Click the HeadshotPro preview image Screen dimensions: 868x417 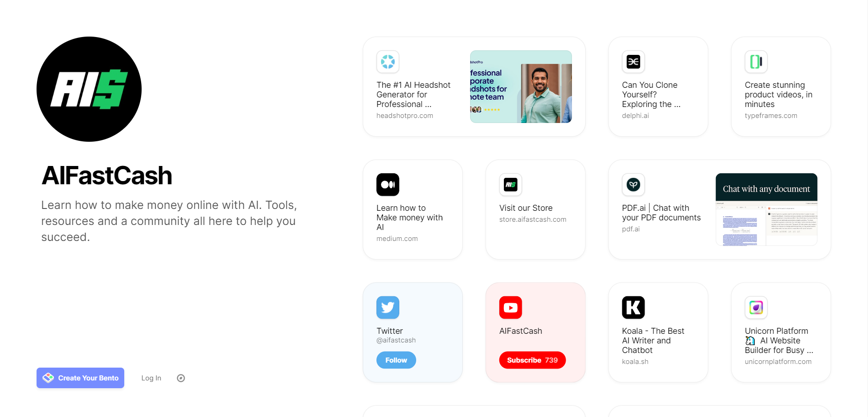point(521,86)
